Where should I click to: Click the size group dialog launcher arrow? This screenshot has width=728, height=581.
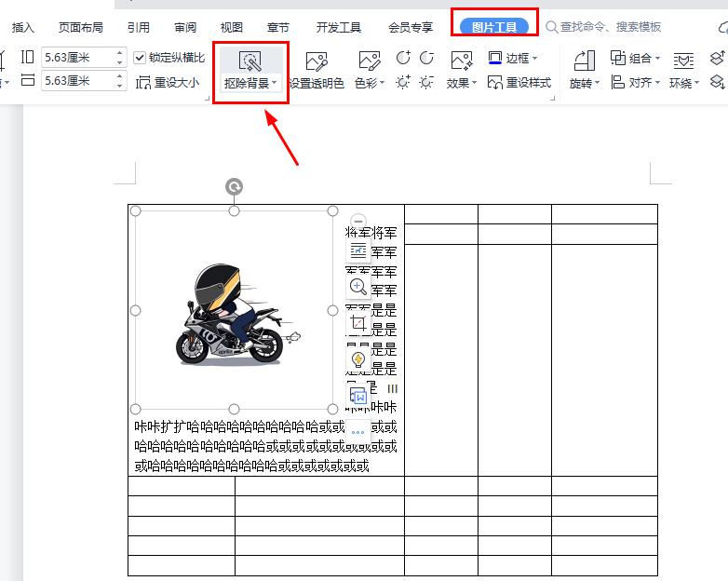coord(207,99)
